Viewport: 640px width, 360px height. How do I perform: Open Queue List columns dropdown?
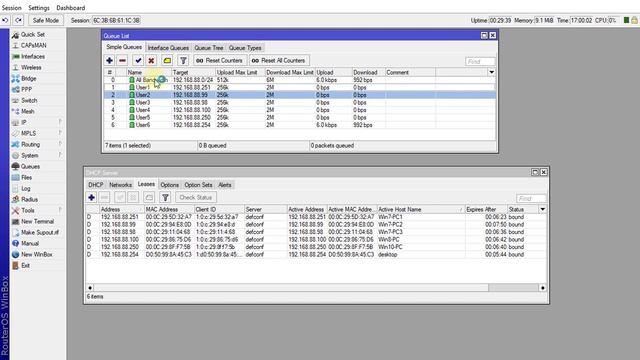tap(491, 72)
